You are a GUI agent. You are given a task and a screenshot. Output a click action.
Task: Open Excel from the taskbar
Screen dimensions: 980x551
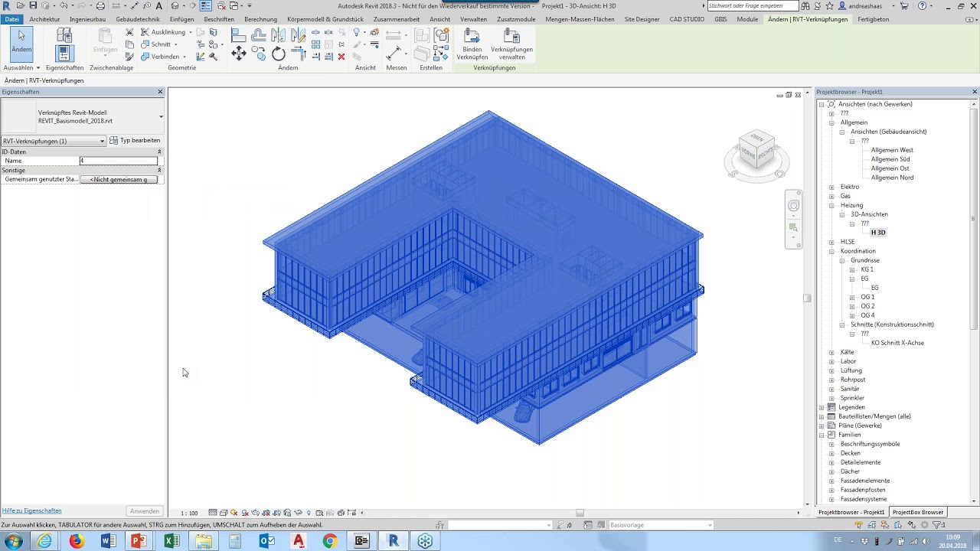coord(171,541)
